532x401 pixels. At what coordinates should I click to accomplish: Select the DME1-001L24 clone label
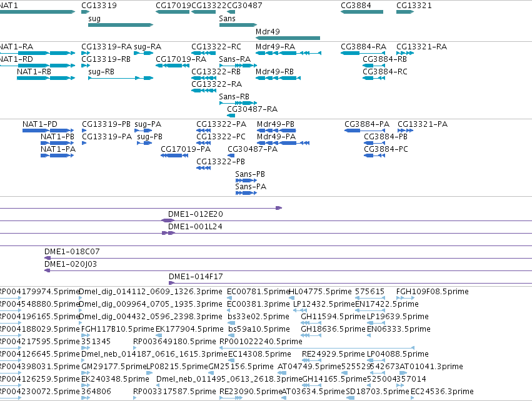point(195,227)
